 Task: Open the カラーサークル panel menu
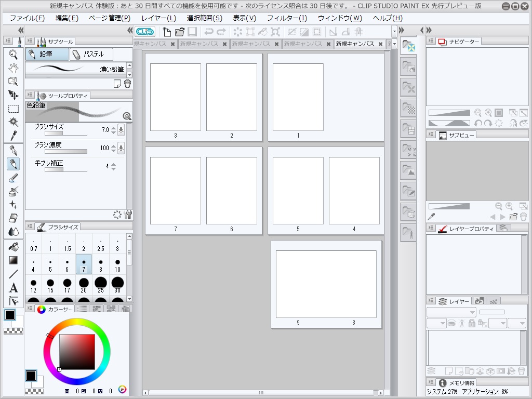tap(31, 308)
